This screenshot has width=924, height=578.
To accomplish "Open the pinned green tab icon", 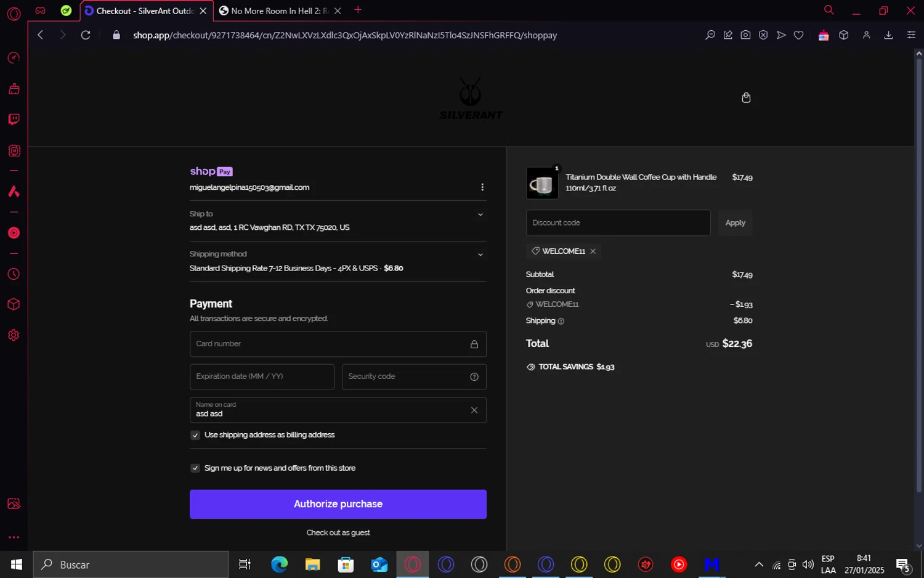I will [x=67, y=10].
